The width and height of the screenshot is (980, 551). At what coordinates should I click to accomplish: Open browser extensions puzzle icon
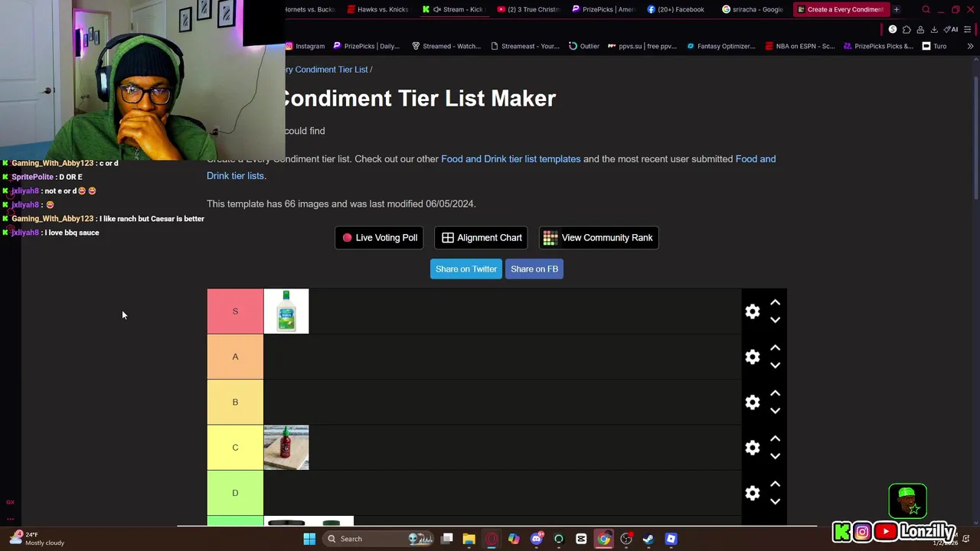tap(906, 29)
